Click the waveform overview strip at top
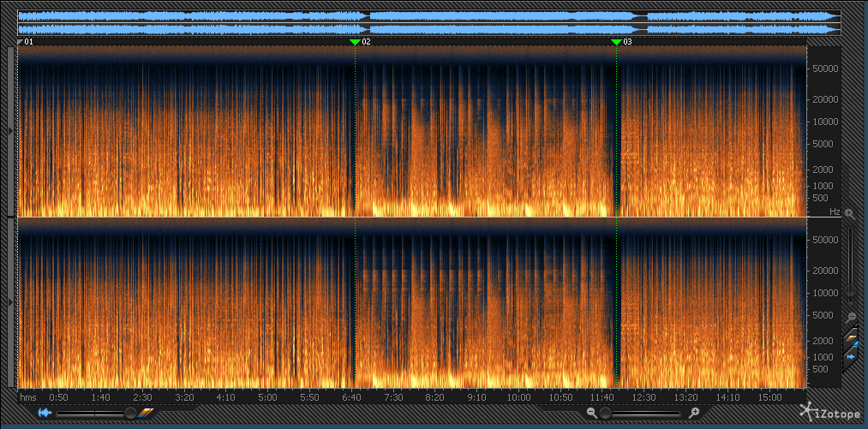 tap(428, 22)
